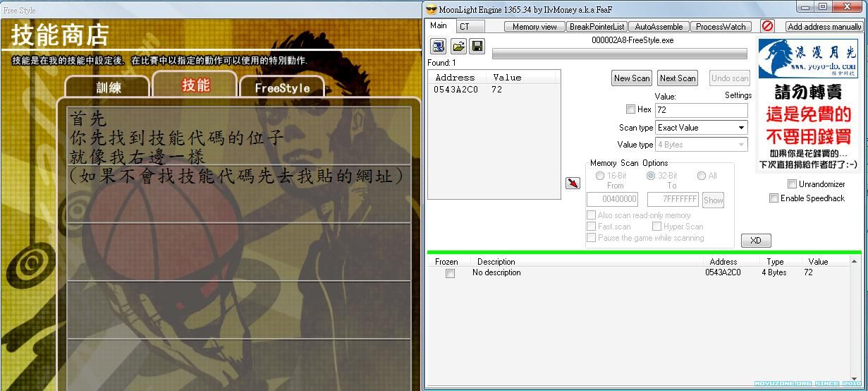
Task: Click the open folder icon in MoonLight Engine
Action: tap(458, 47)
